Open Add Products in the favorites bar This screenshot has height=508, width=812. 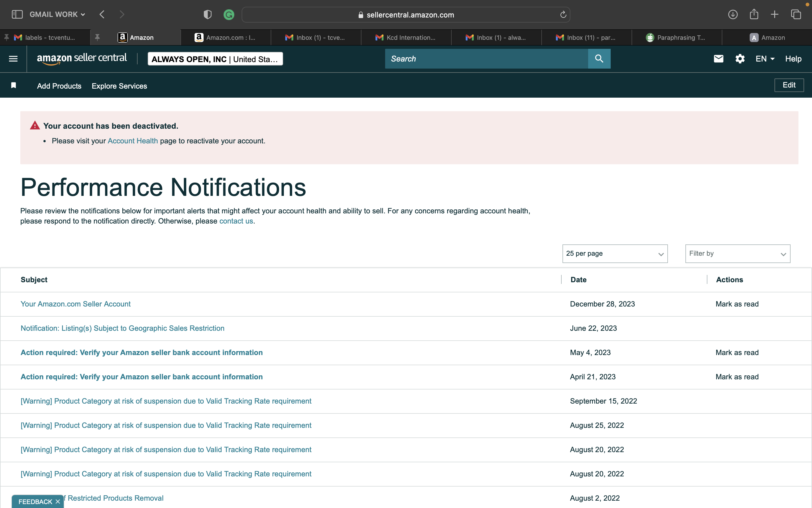click(59, 86)
